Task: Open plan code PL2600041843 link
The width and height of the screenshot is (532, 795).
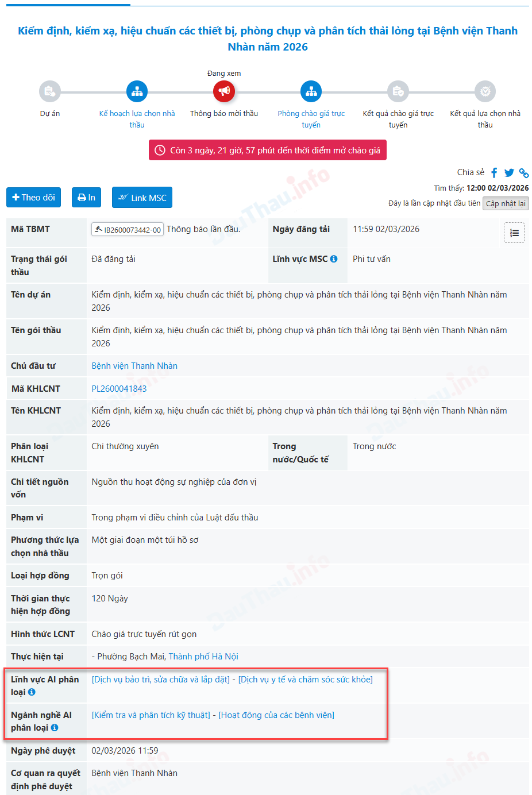Action: coord(119,389)
